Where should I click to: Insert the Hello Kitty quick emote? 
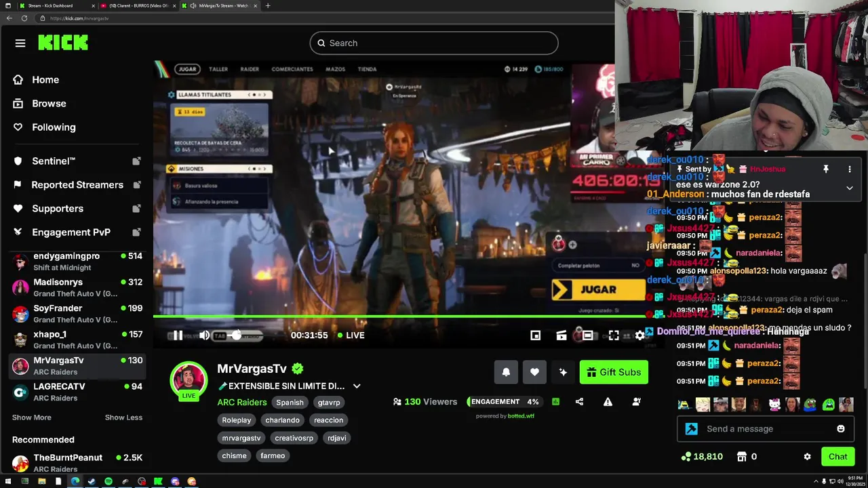(x=774, y=405)
